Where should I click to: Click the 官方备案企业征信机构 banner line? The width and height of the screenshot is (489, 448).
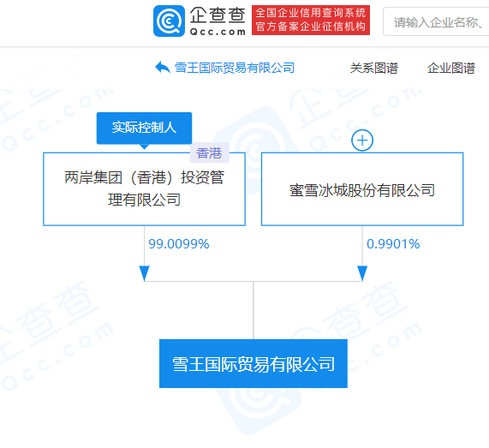(311, 27)
